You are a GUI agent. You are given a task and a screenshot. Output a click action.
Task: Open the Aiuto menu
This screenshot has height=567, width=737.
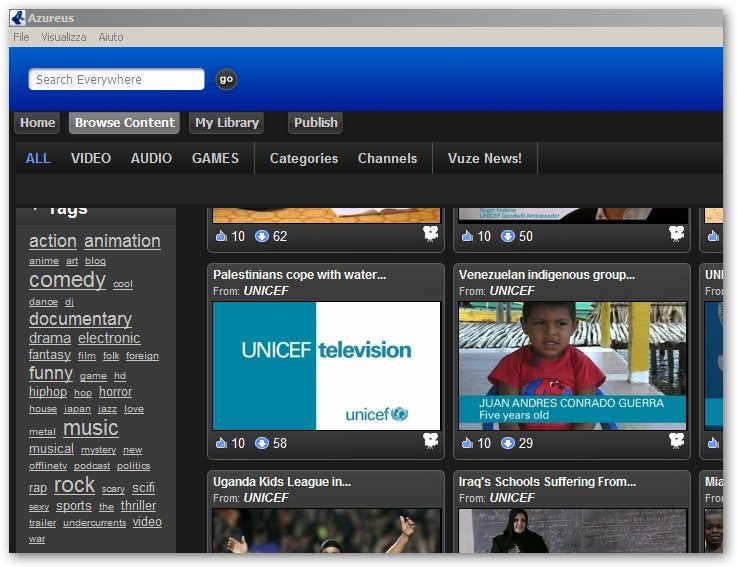[111, 37]
